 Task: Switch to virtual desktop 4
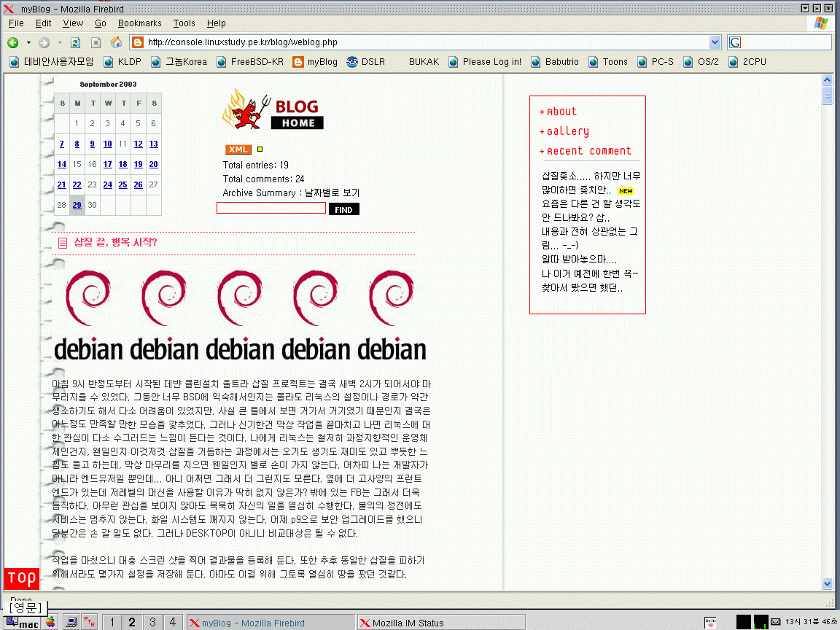172,622
